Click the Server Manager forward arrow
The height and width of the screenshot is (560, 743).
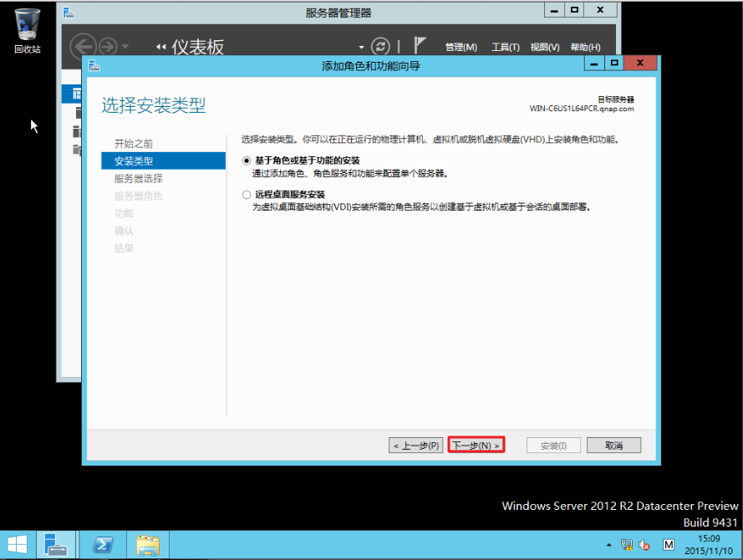point(108,47)
